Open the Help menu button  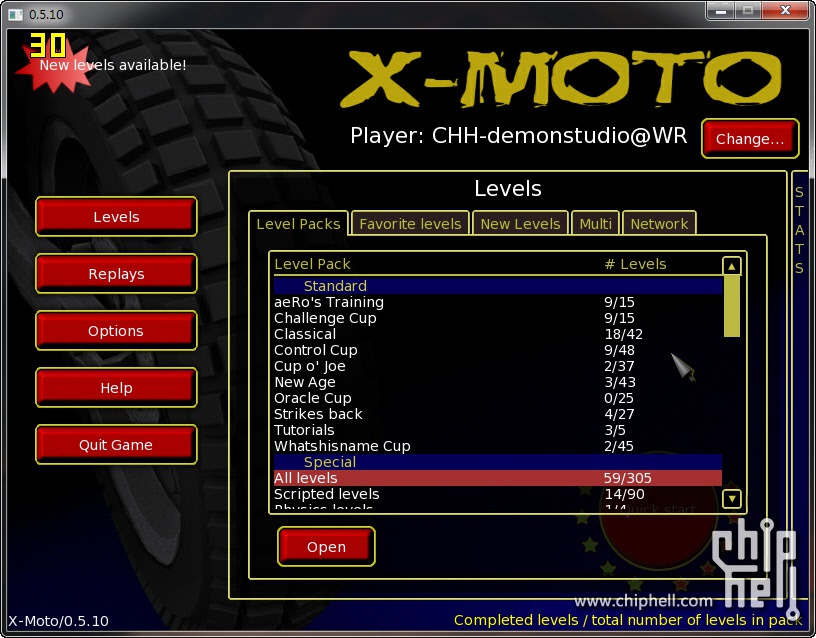pos(116,388)
